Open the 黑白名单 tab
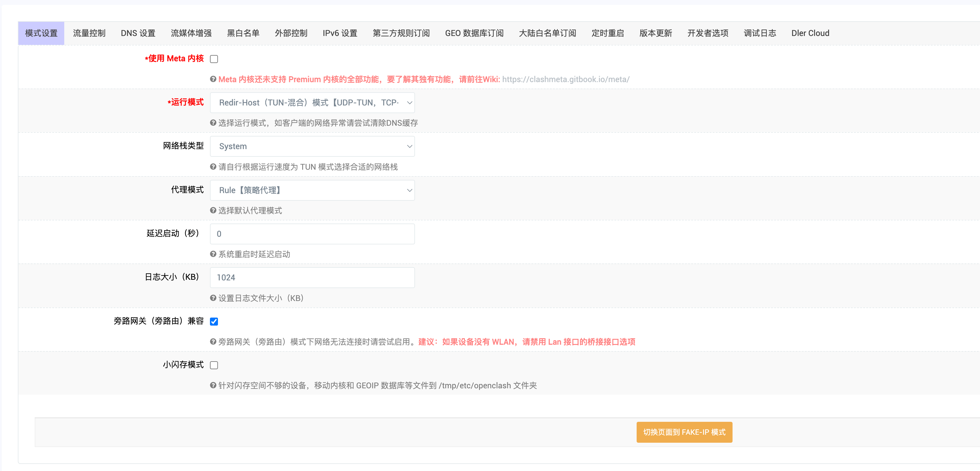The height and width of the screenshot is (471, 980). click(x=243, y=33)
